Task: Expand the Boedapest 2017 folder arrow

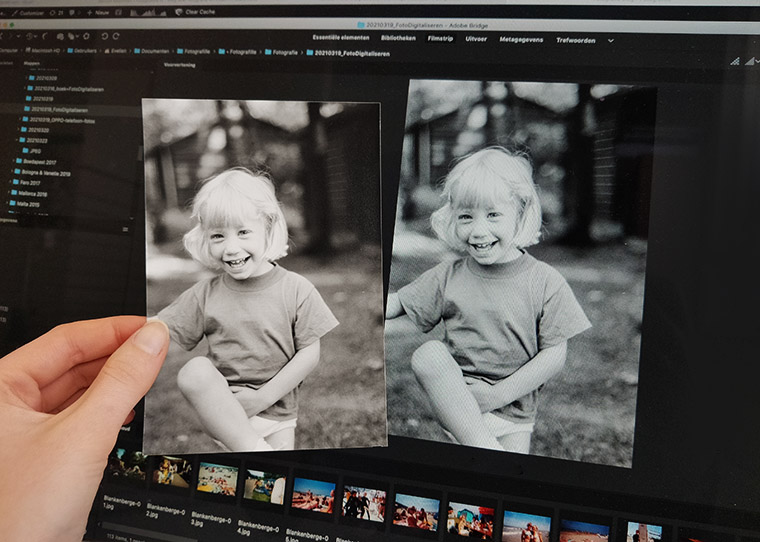Action: click(x=13, y=161)
